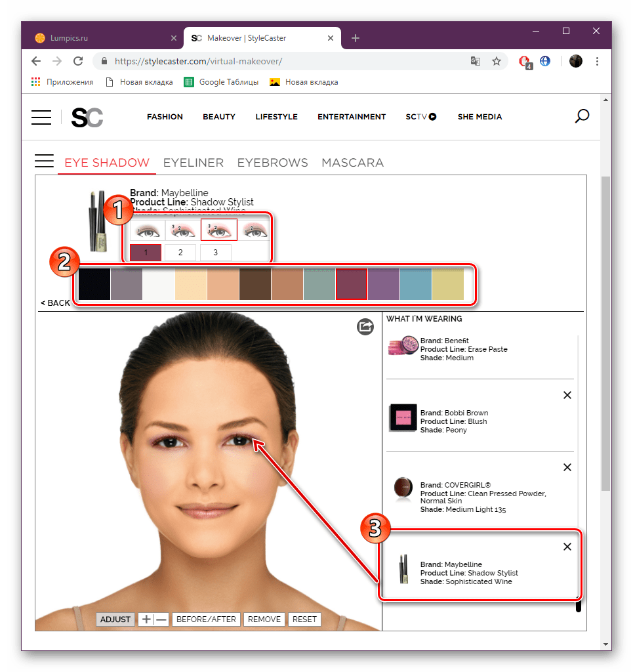Select the third highlighted eye shadow style
Image resolution: width=633 pixels, height=672 pixels.
point(219,230)
